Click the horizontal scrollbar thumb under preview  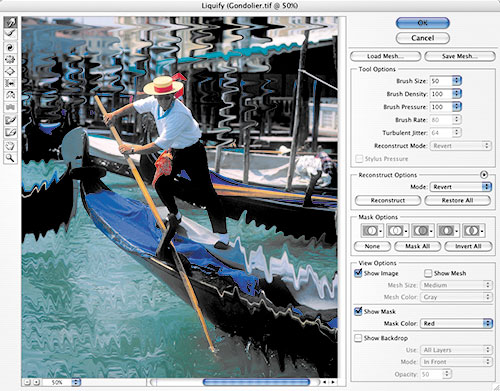click(256, 382)
